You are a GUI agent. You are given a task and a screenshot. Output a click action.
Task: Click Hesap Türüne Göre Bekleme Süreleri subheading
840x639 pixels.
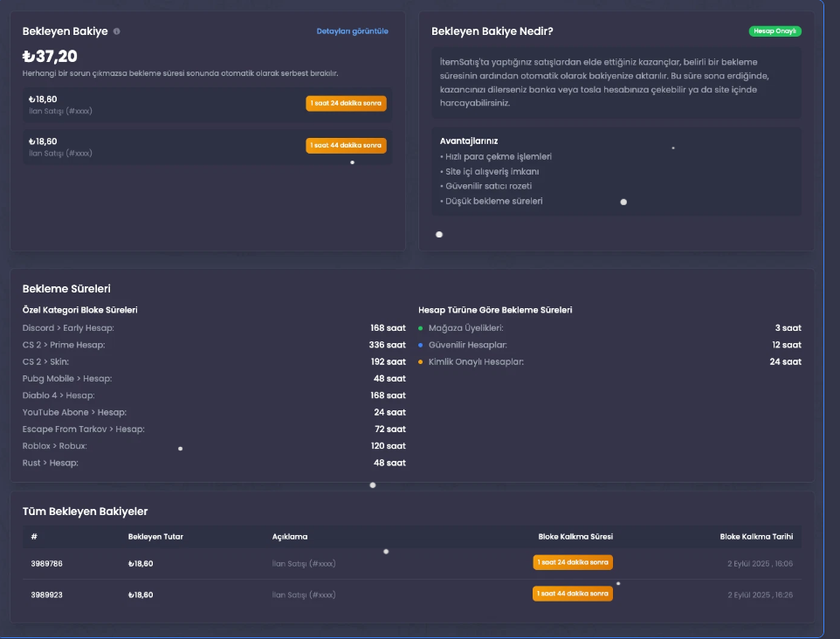click(495, 310)
